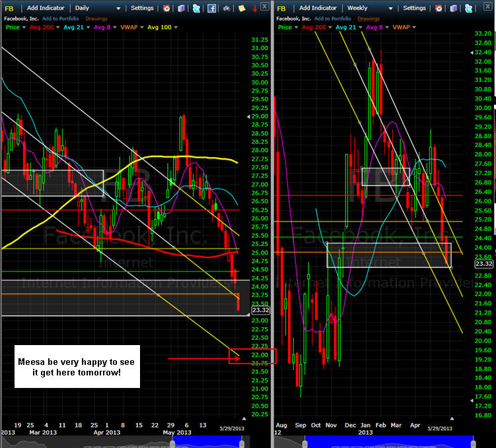Image resolution: width=496 pixels, height=448 pixels.
Task: Open Settings in the Daily chart toolbar
Action: (142, 8)
